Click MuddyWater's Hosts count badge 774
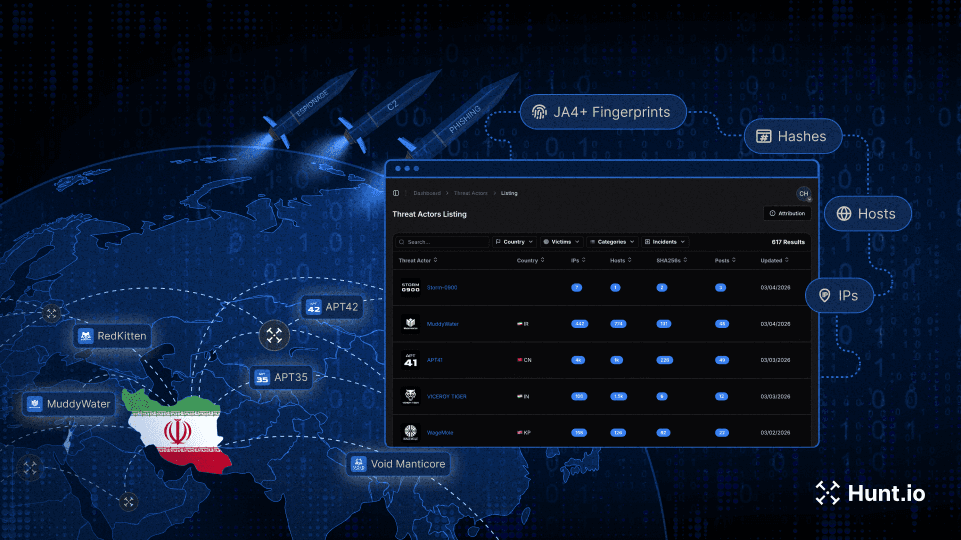 (618, 324)
